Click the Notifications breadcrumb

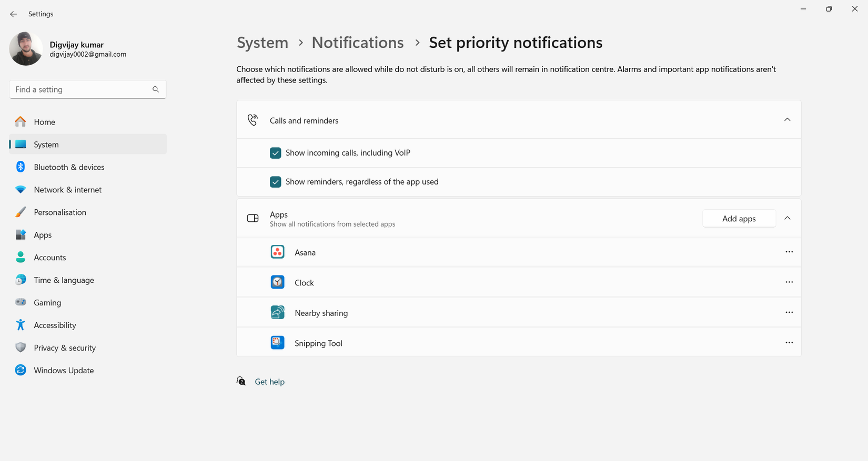click(x=357, y=43)
